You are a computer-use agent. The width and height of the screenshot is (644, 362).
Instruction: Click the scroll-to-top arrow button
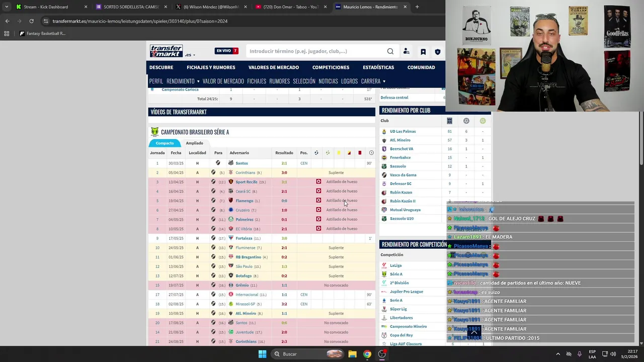pos(474,333)
